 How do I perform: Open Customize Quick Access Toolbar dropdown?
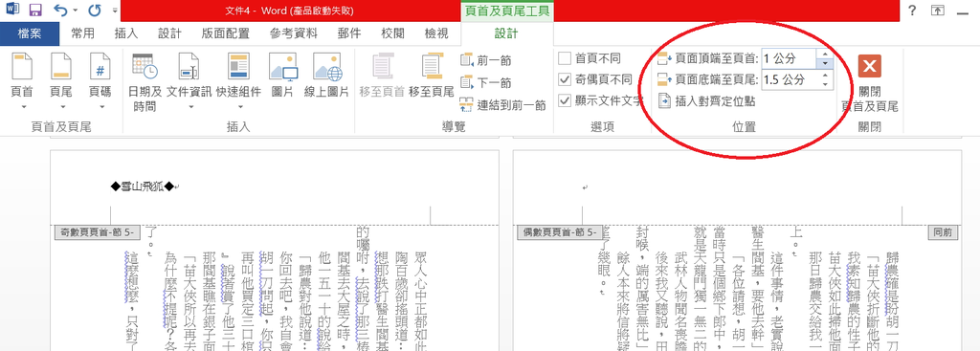tap(115, 11)
